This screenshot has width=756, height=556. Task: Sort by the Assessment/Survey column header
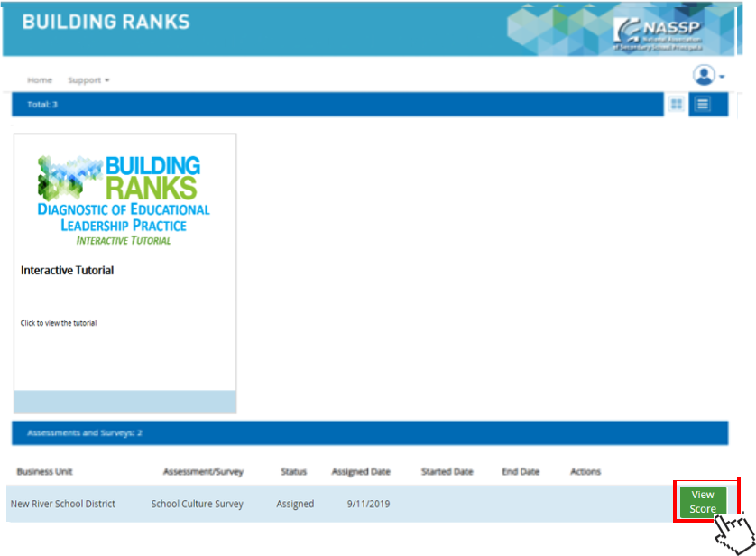pyautogui.click(x=203, y=472)
